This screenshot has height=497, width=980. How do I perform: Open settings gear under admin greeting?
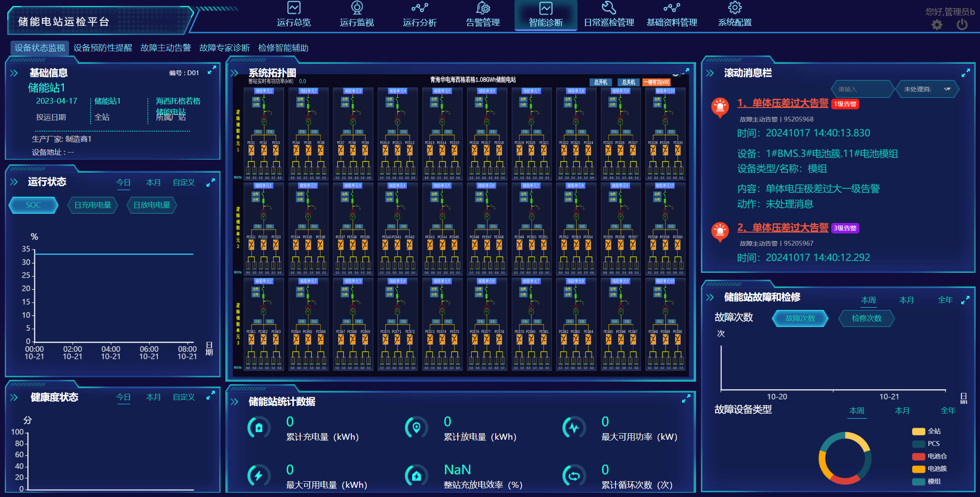[x=937, y=25]
